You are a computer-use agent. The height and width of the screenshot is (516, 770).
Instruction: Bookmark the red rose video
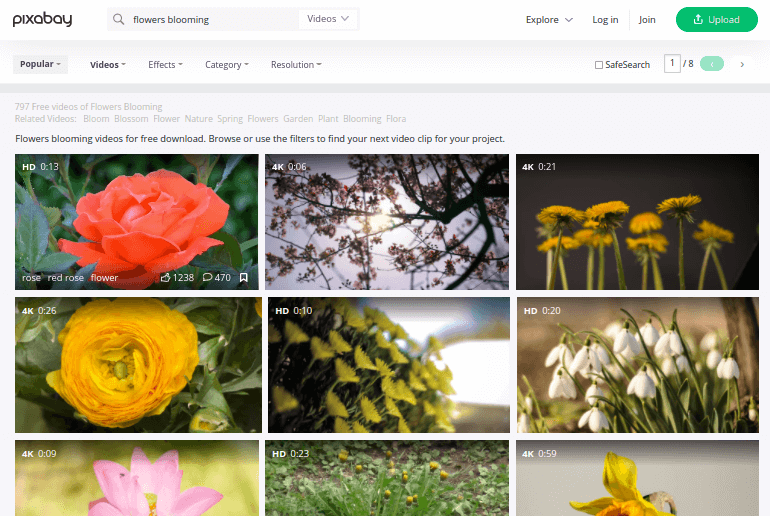click(x=243, y=278)
